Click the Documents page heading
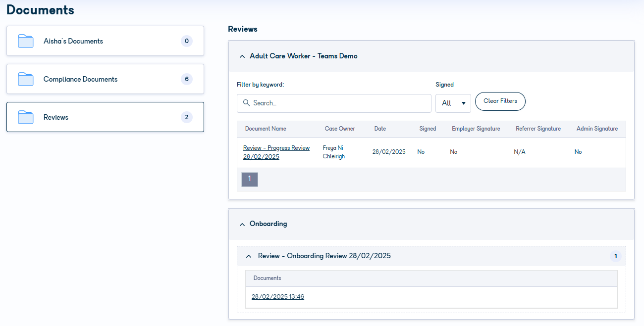 pos(40,9)
